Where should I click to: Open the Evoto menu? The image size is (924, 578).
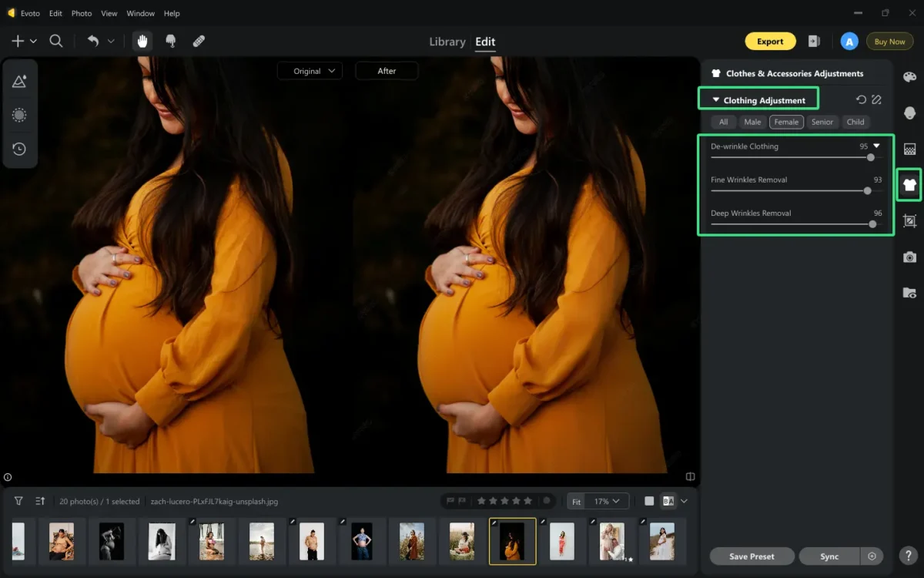(x=32, y=13)
